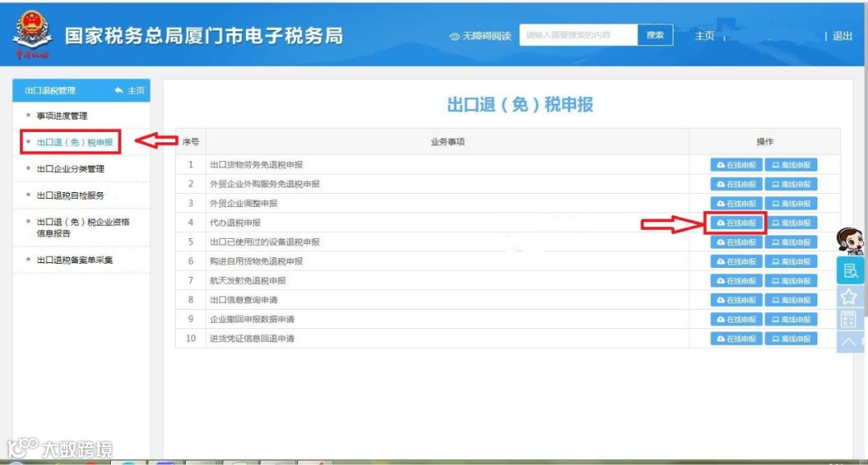Click 在线申报 for 购进自用货物免退税申报

[736, 261]
